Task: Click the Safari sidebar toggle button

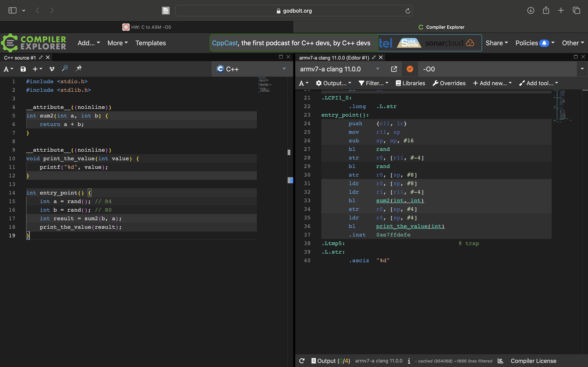Action: click(x=12, y=10)
